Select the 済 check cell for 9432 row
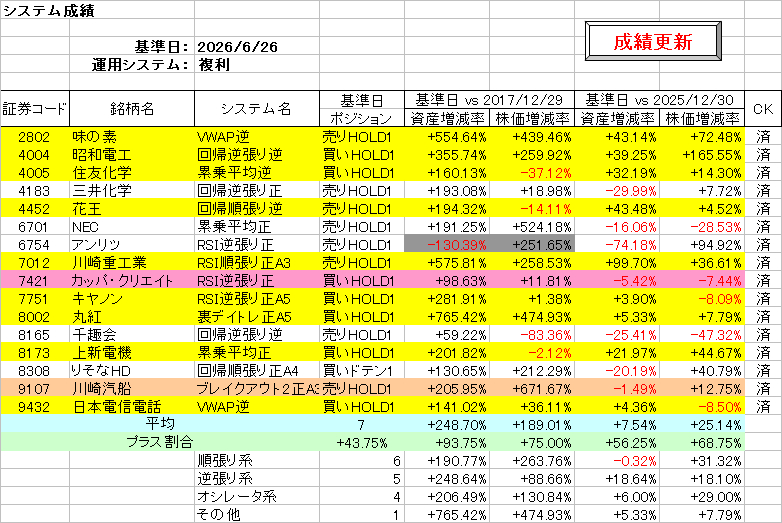The image size is (782, 523). [763, 406]
